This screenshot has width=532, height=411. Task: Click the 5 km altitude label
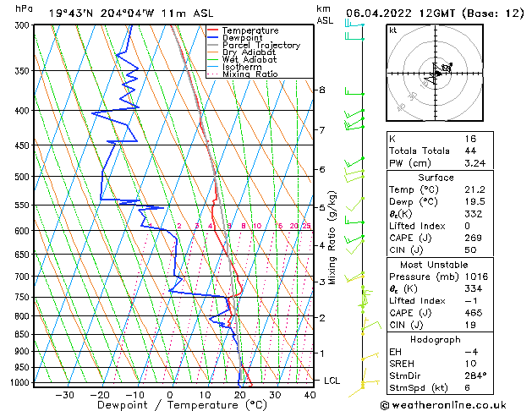[x=322, y=207]
